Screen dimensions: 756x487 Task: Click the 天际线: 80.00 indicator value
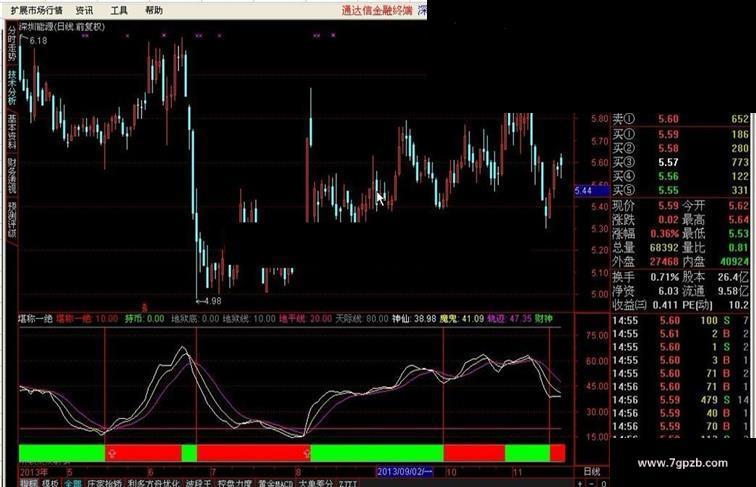click(362, 318)
